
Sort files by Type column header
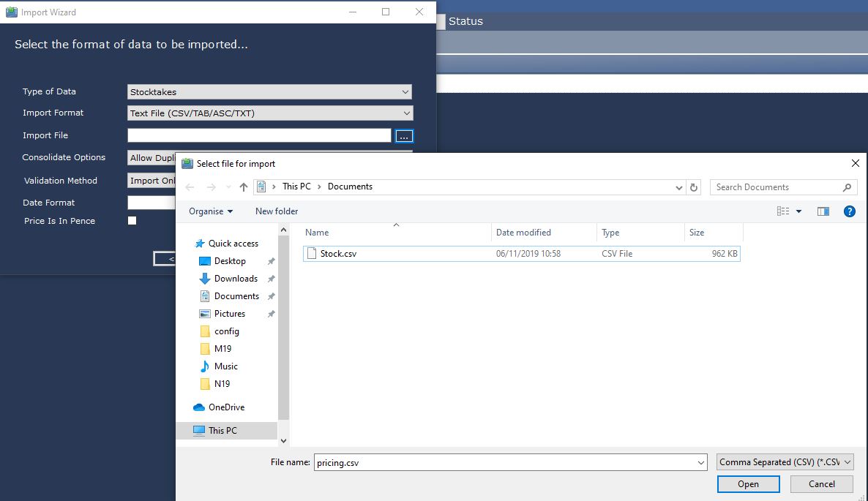[x=640, y=233]
